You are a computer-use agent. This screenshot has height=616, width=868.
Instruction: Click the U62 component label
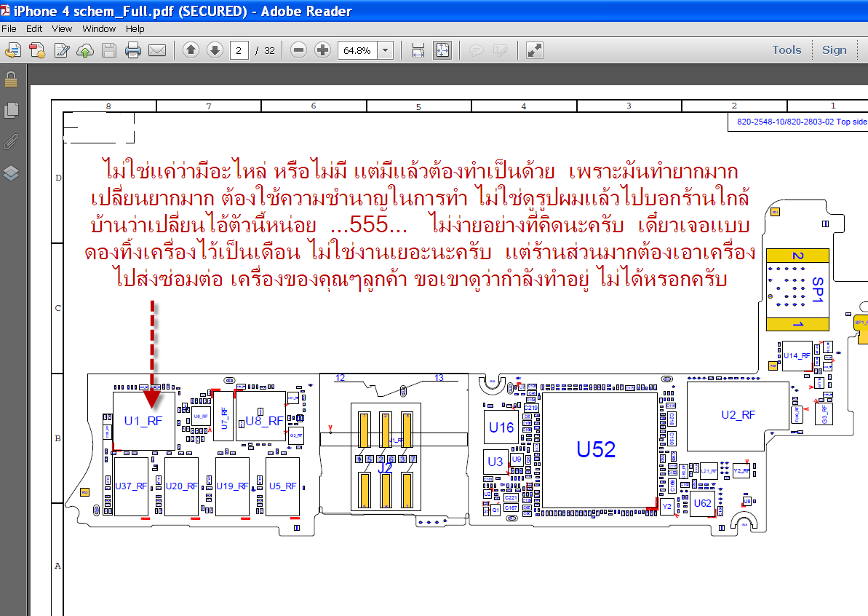[703, 503]
